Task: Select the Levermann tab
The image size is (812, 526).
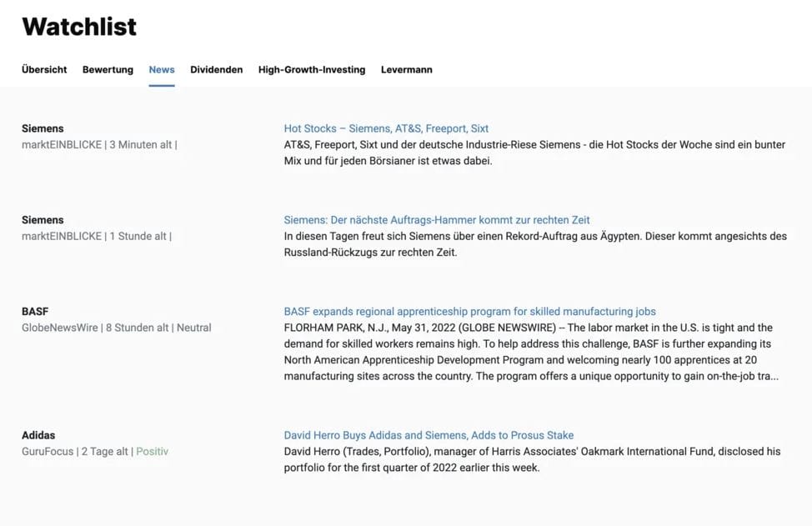Action: (406, 70)
